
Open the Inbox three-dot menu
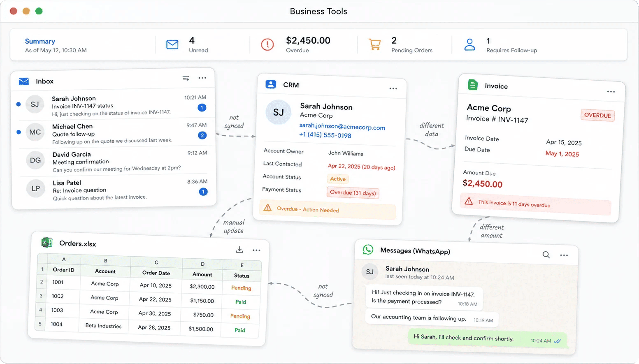point(202,78)
